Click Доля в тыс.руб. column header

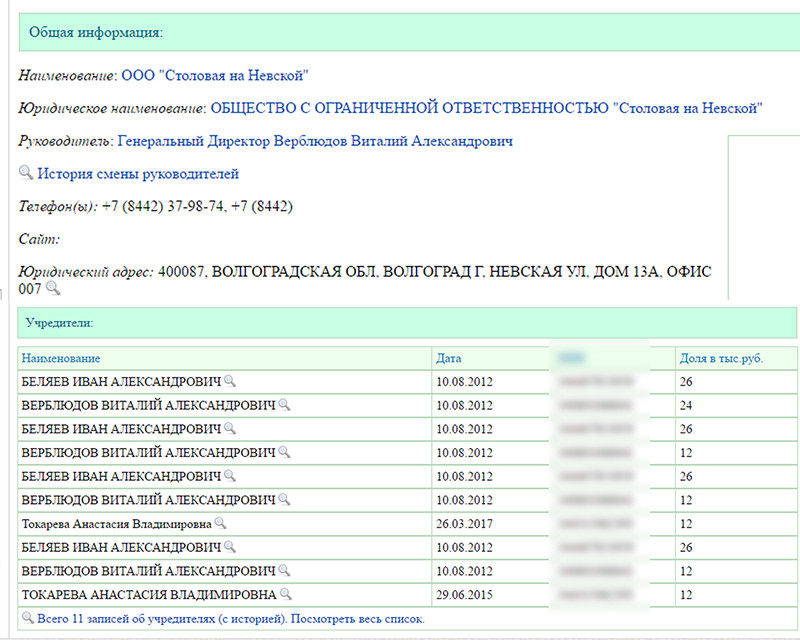(x=721, y=358)
